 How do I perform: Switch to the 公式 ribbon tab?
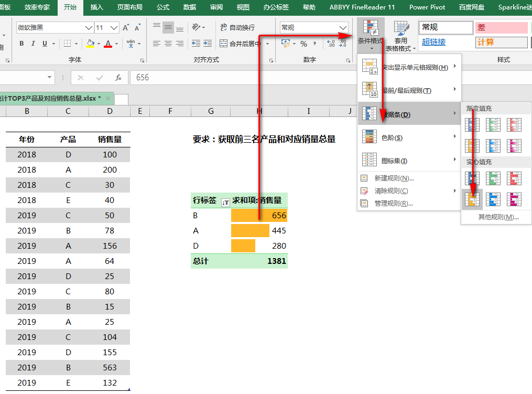click(163, 7)
